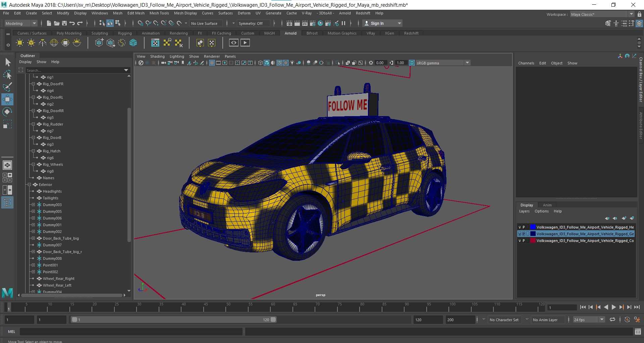
Task: Open the 24 fps frame rate dropdown
Action: pyautogui.click(x=589, y=320)
